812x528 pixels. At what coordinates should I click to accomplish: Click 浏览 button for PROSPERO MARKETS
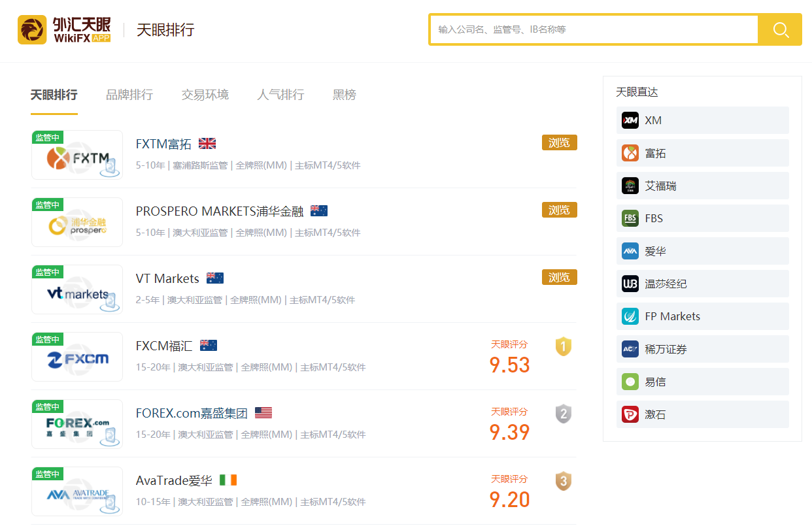(560, 210)
